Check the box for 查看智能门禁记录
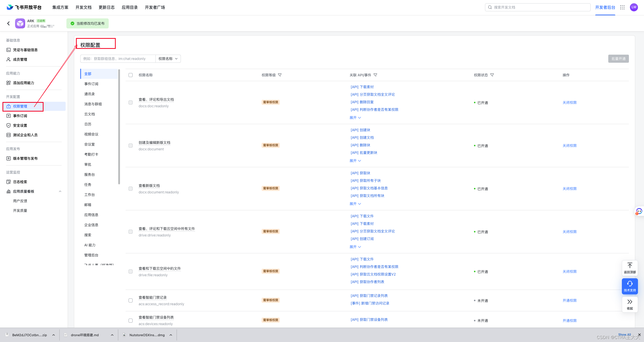Image resolution: width=644 pixels, height=342 pixels. (131, 300)
